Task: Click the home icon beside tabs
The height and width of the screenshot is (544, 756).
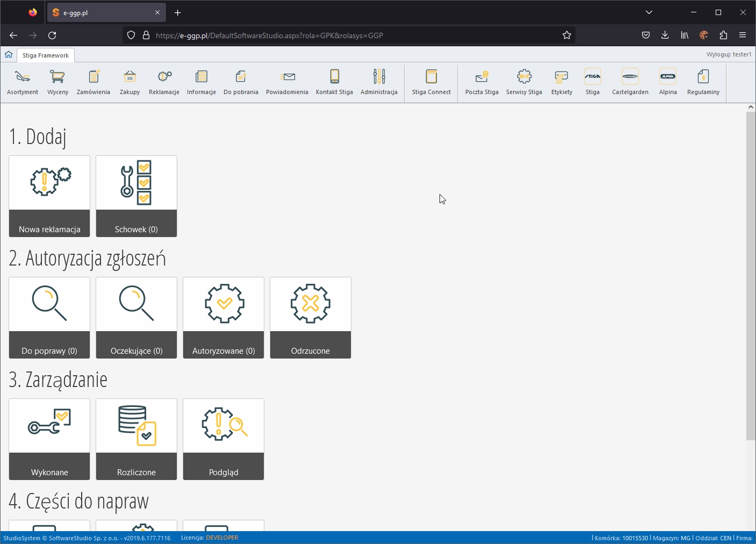Action: point(9,55)
